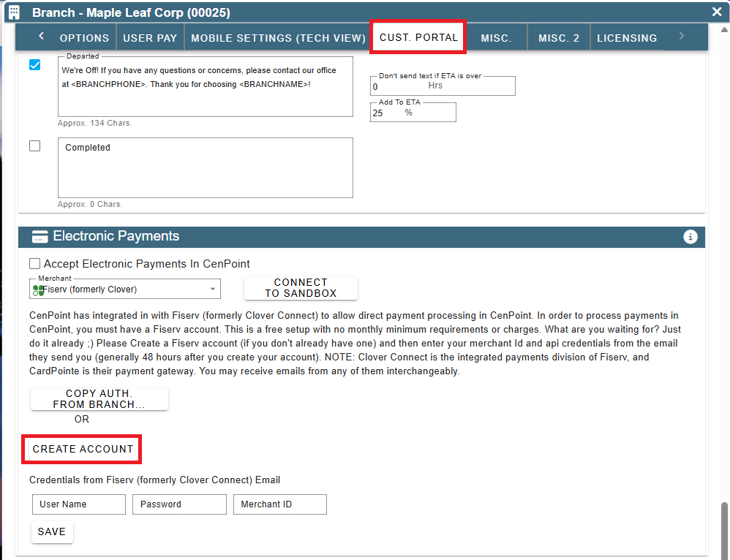Image resolution: width=730 pixels, height=560 pixels.
Task: Click the CenPoint Fiserv integration description paragraph
Action: tap(355, 343)
